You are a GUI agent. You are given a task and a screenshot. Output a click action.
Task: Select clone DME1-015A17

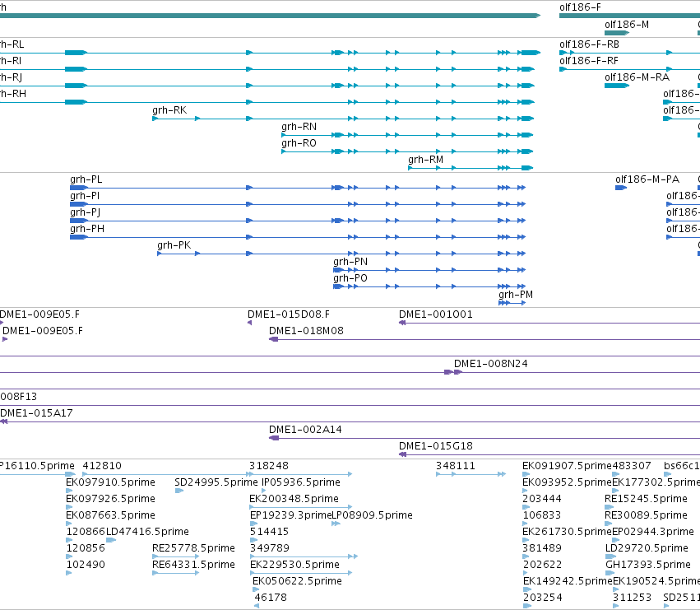(37, 413)
